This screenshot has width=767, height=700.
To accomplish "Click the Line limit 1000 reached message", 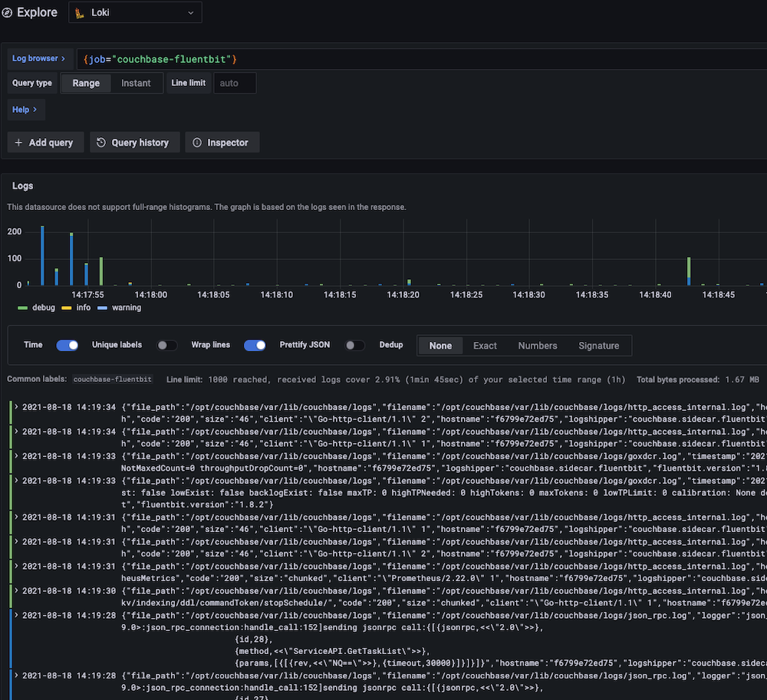I will tap(396, 380).
